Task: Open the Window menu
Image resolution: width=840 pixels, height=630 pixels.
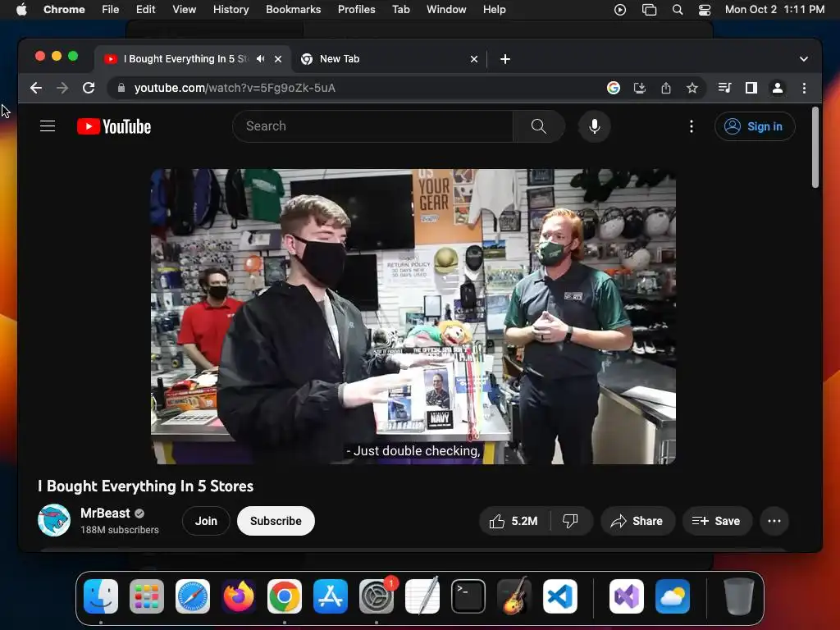Action: [446, 9]
